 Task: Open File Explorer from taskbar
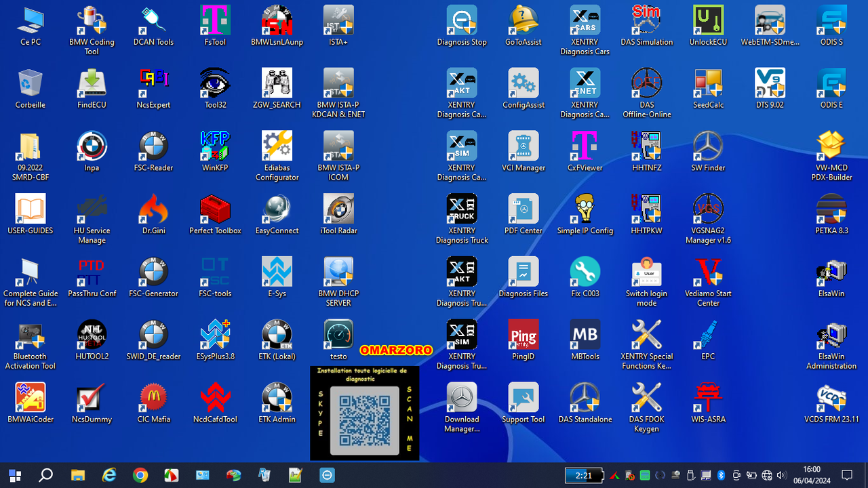(x=77, y=475)
